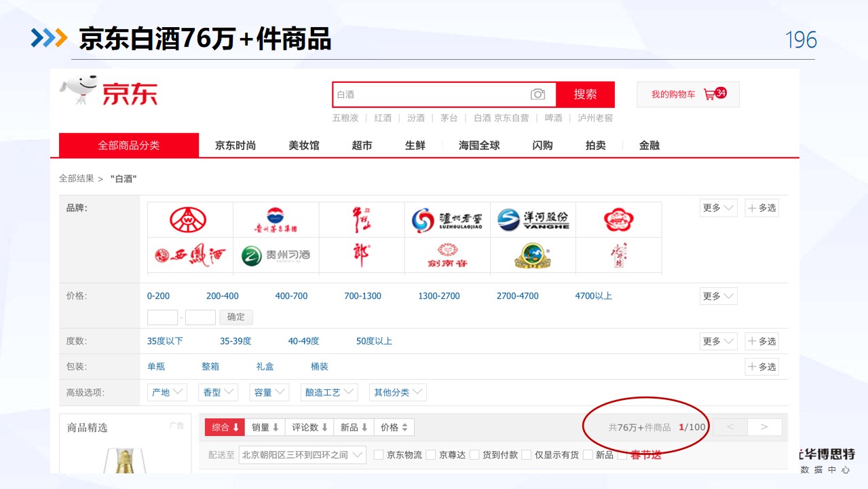Filter packaging by 礼盒

tap(265, 367)
